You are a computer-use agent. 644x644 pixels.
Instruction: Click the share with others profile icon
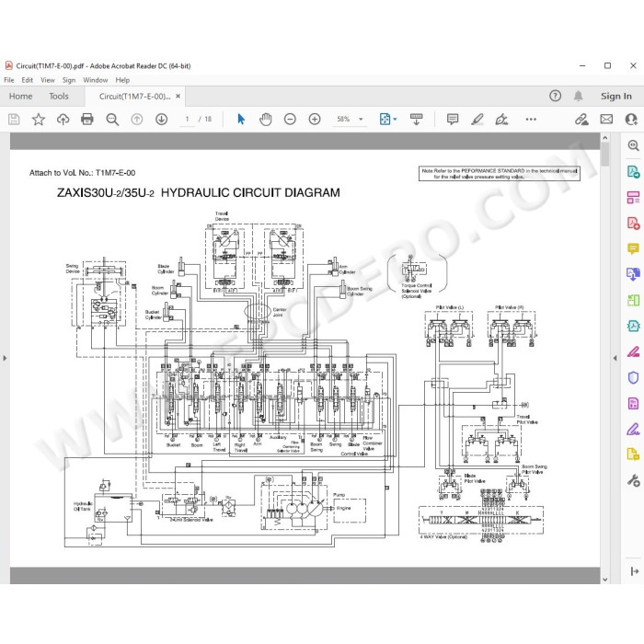pos(631,120)
